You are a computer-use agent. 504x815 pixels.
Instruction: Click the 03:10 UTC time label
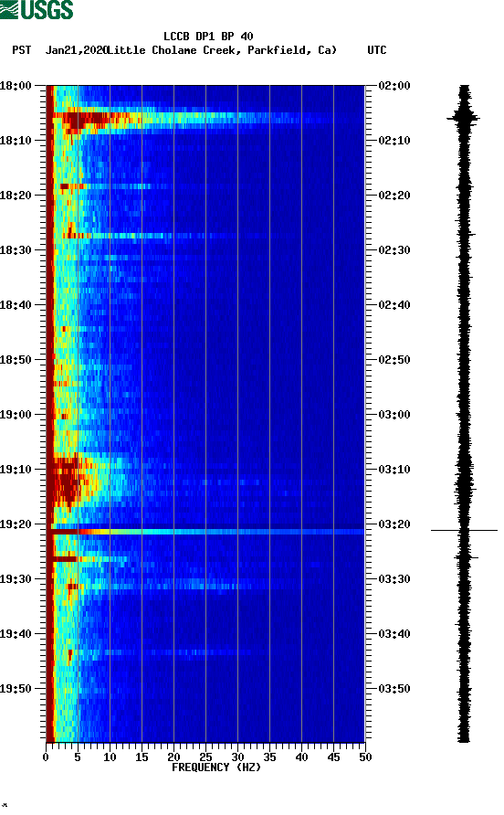(x=394, y=470)
